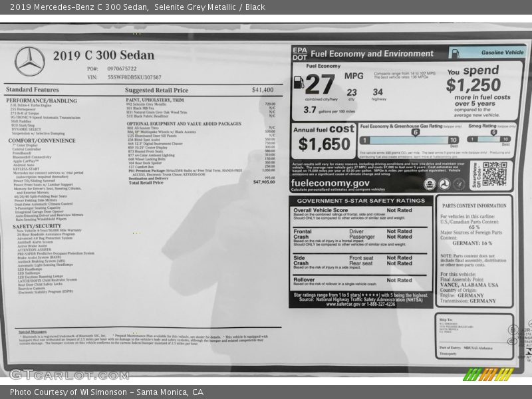The height and width of the screenshot is (399, 532).
Task: Click the EPA DOT label badge
Action: [300, 54]
